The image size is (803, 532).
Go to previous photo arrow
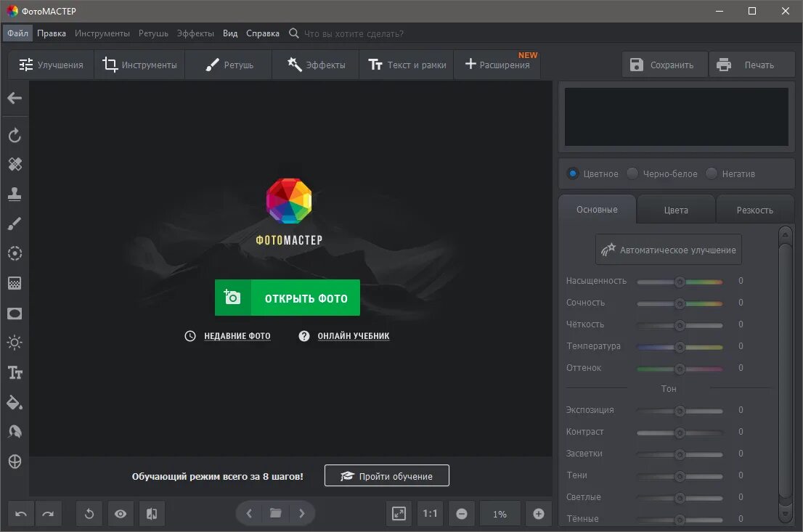[x=250, y=513]
